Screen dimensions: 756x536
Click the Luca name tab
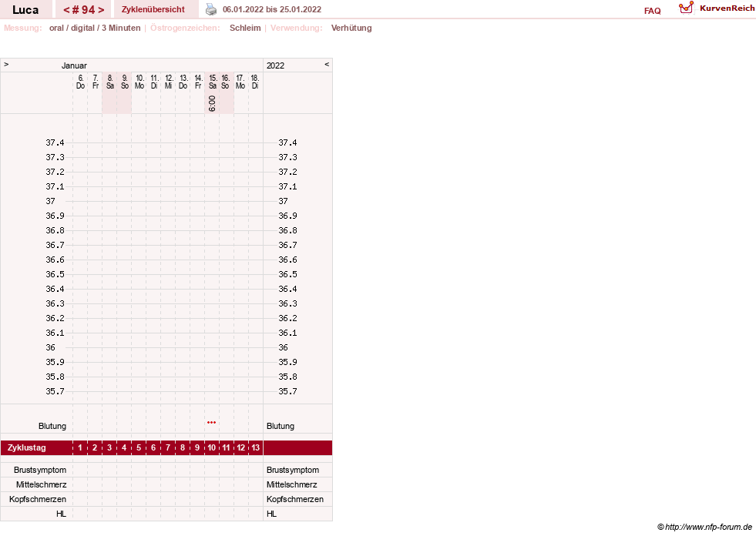tap(25, 10)
